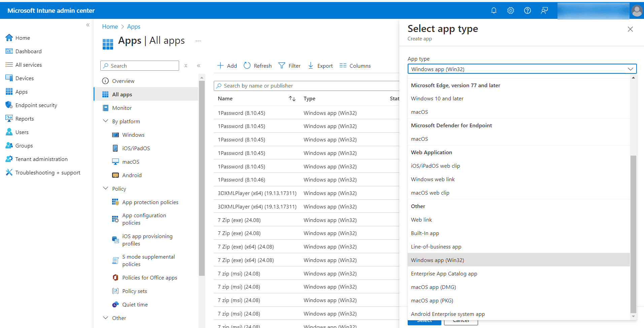This screenshot has width=644, height=328.
Task: Sort the list by Name column arrows
Action: [x=292, y=99]
